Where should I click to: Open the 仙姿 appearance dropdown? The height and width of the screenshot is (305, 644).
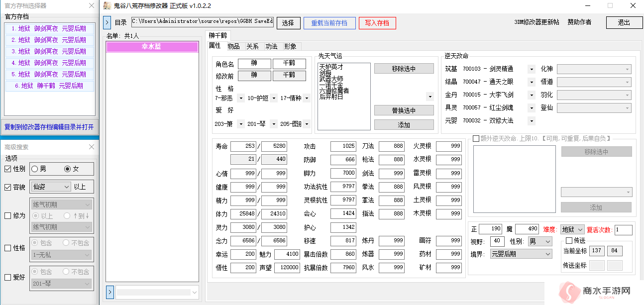[51, 187]
